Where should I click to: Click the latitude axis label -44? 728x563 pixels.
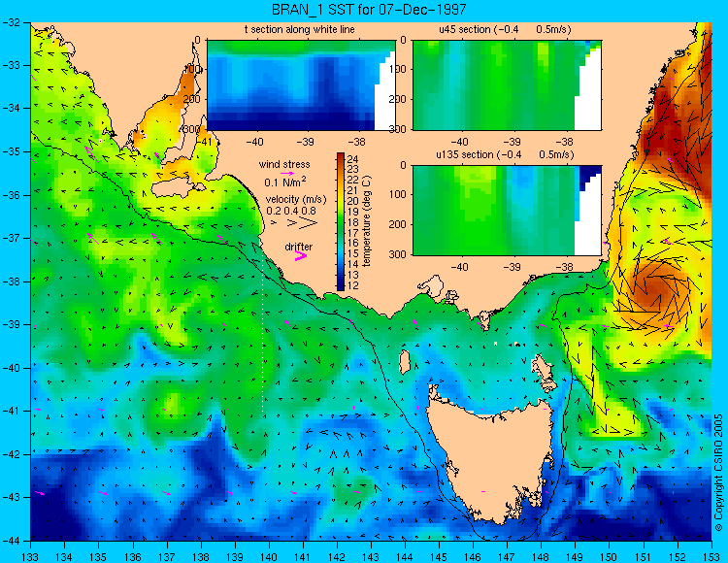(x=11, y=541)
